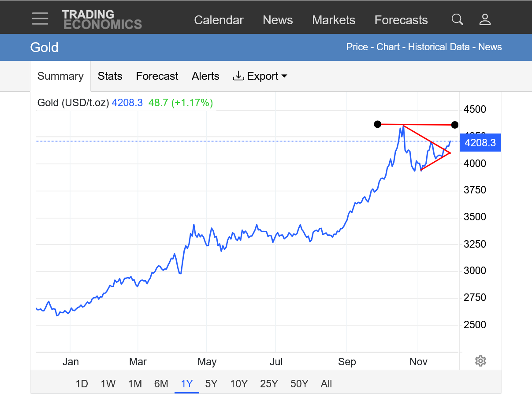Switch to the Stats tab
The width and height of the screenshot is (532, 397).
coord(110,76)
